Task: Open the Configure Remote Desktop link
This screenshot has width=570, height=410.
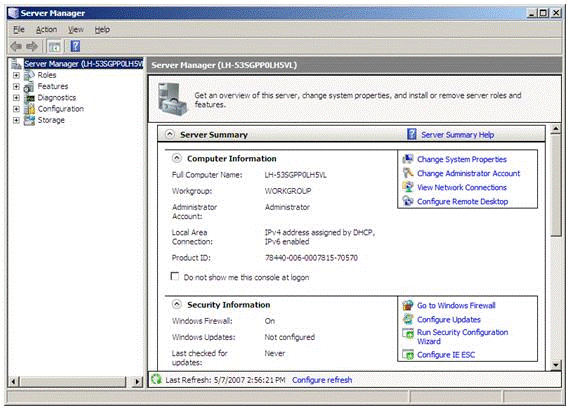Action: pos(462,201)
